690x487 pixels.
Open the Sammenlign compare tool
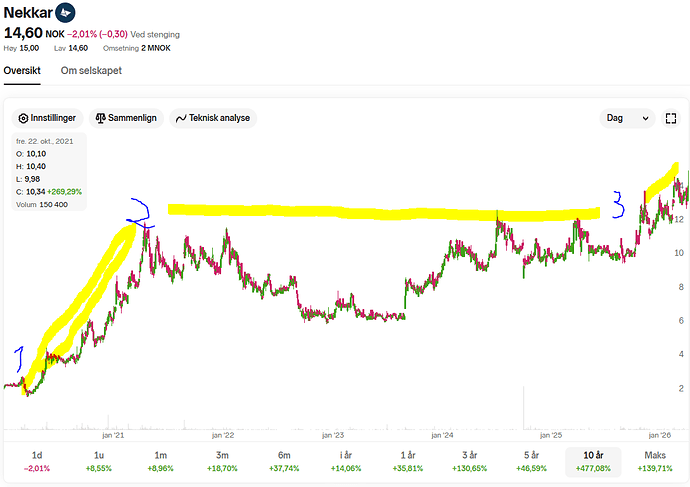coord(126,118)
